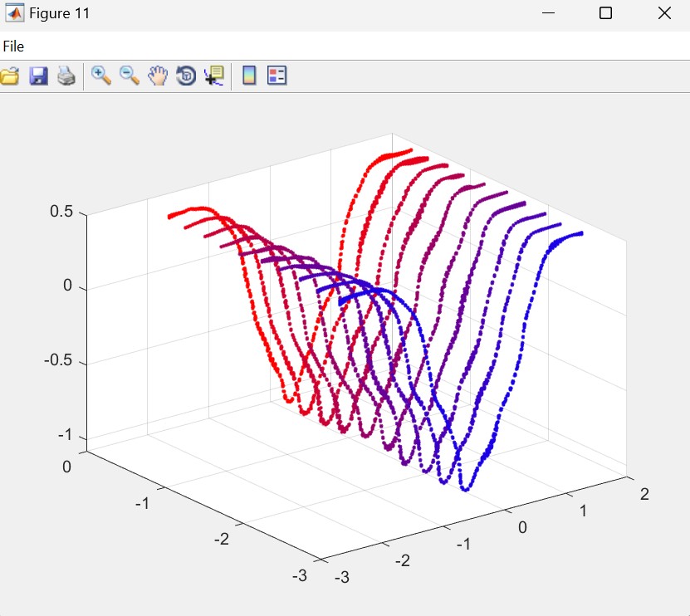Click the Open File folder icon

point(9,76)
